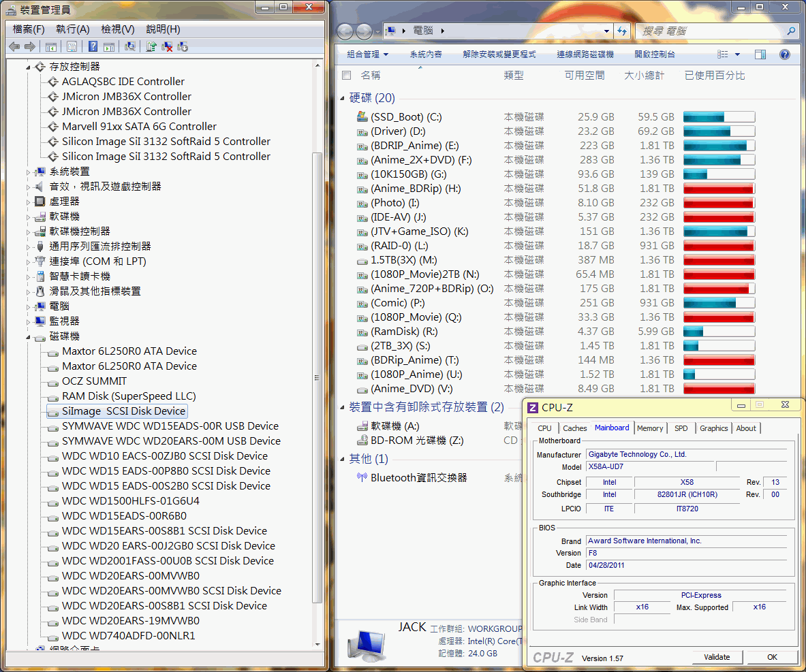806x672 pixels.
Task: Collapse the 磁碟機 tree node
Action: click(x=29, y=337)
